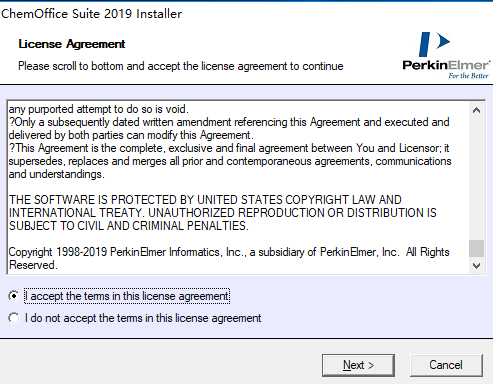Click the copyright line in license text

[229, 258]
